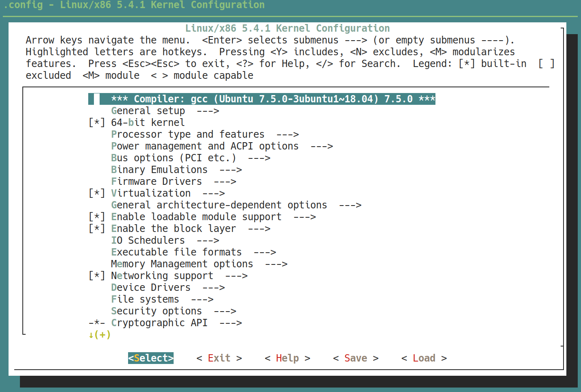Toggle the Networking support checkbox
Screen dimensions: 581x392
(97, 276)
